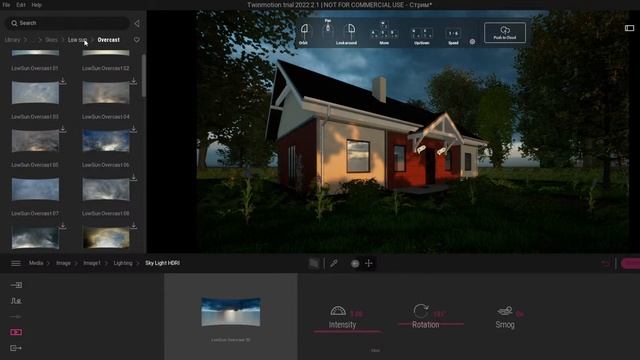This screenshot has width=640, height=360.
Task: Click the Up/Down keys hint
Action: coord(422,36)
